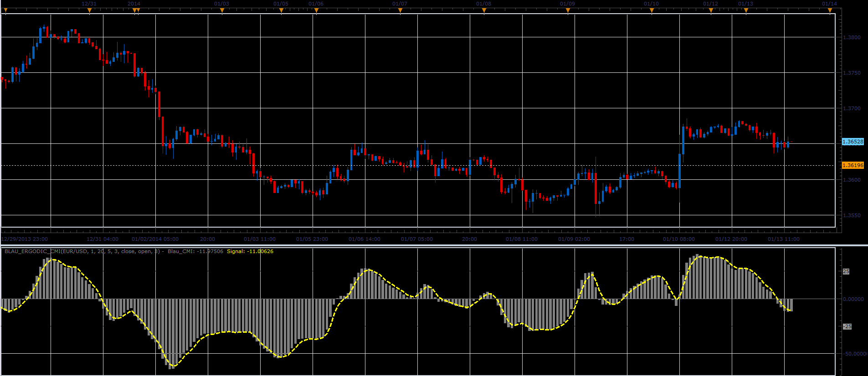Image resolution: width=868 pixels, height=376 pixels.
Task: Select the orange triangle marker under 01/05
Action: [x=281, y=10]
